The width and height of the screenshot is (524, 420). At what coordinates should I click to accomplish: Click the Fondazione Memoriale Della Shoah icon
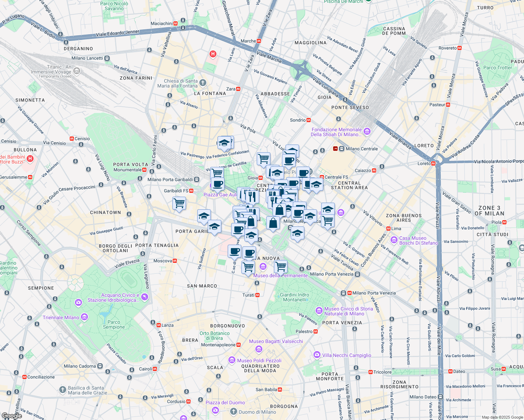367,132
